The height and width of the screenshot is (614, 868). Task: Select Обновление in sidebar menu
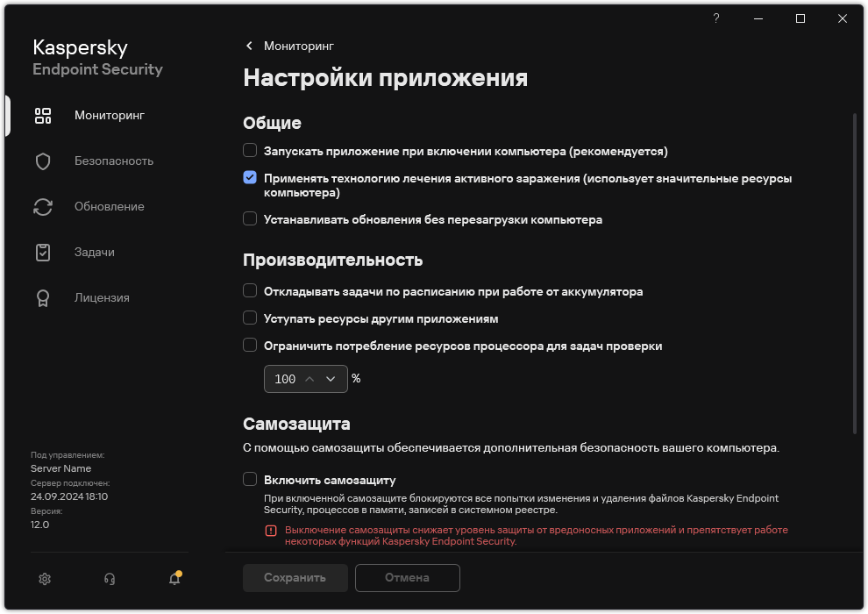pos(110,206)
